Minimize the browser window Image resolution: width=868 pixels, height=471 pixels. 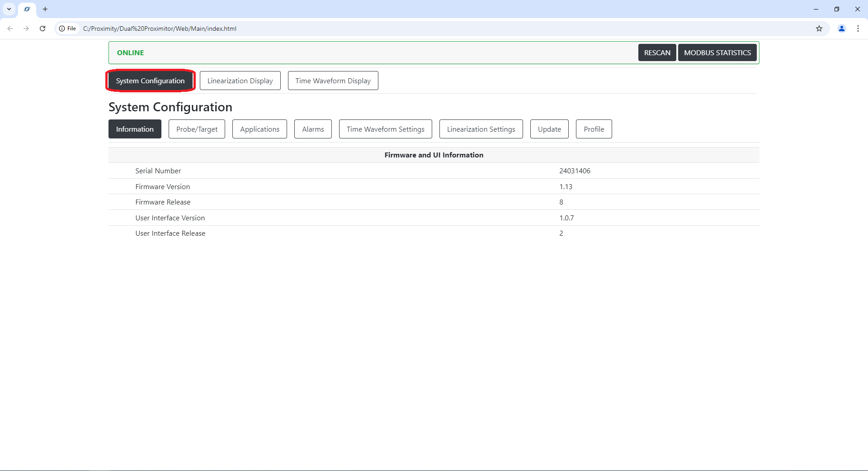click(816, 9)
